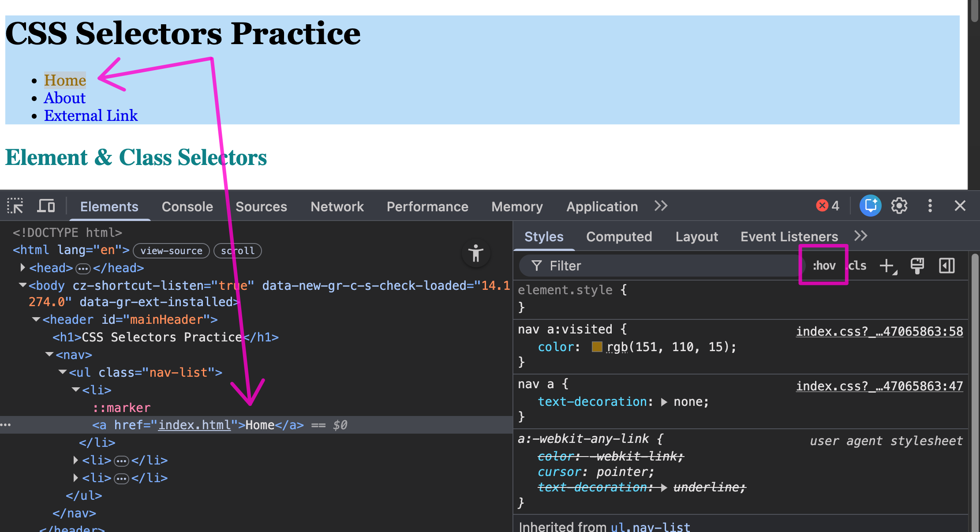Open DevTools settings gear
The image size is (980, 532).
pyautogui.click(x=899, y=206)
